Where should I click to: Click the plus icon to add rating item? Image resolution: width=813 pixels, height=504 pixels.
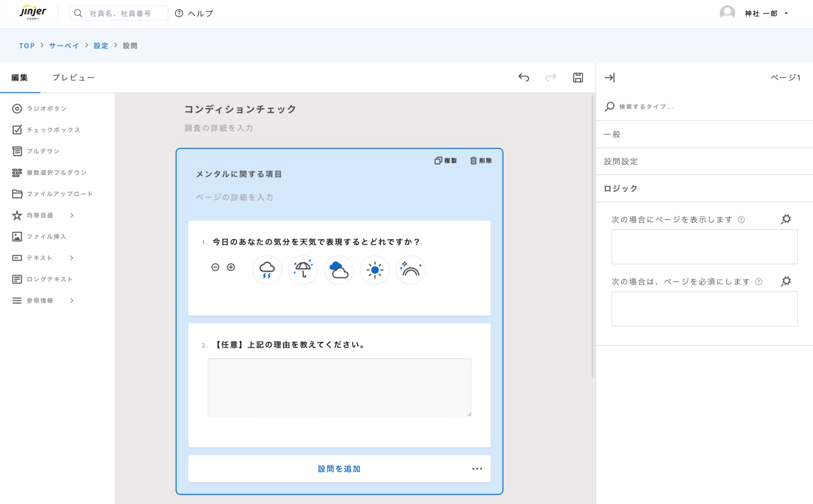231,267
